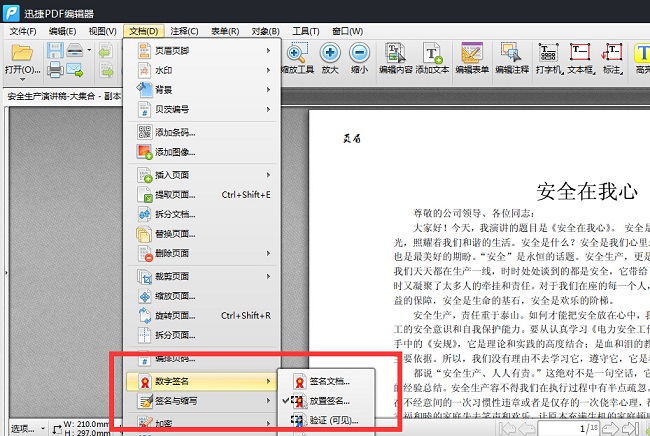
Task: Expand 贝茨编号 submenu
Action: (x=202, y=109)
